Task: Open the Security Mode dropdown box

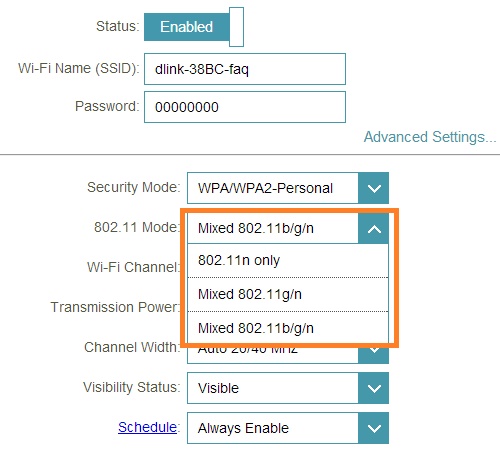Action: 288,188
